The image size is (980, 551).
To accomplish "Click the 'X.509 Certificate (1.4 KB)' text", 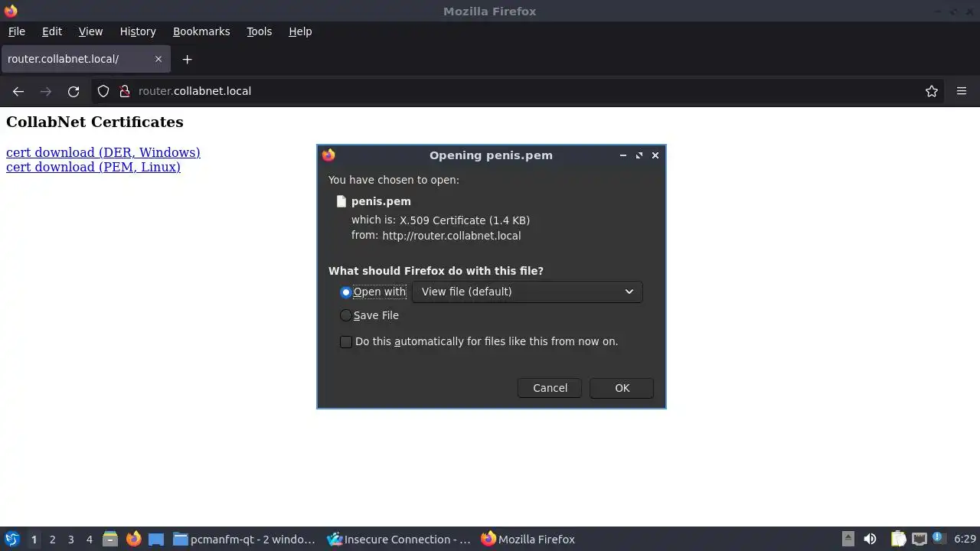I will click(465, 220).
